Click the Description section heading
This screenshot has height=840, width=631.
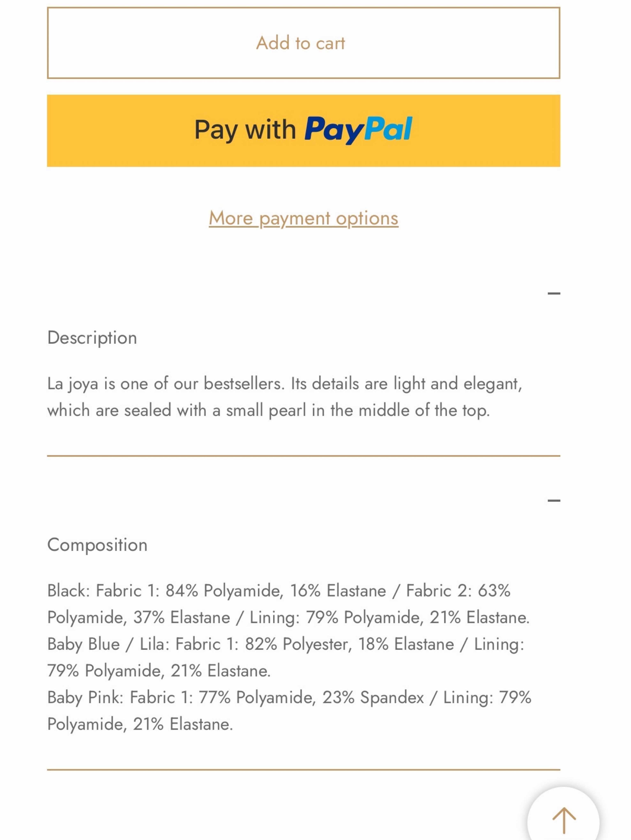coord(92,338)
